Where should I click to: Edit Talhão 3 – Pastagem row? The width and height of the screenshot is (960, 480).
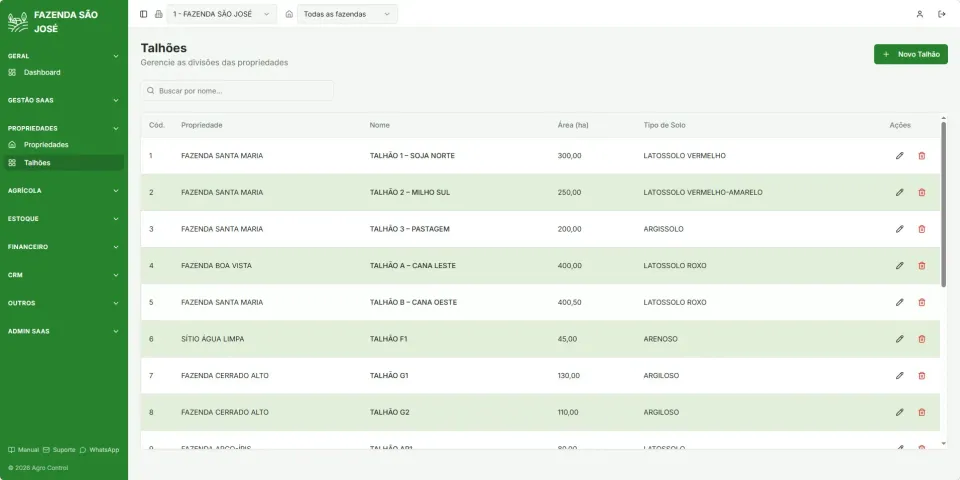pos(899,229)
